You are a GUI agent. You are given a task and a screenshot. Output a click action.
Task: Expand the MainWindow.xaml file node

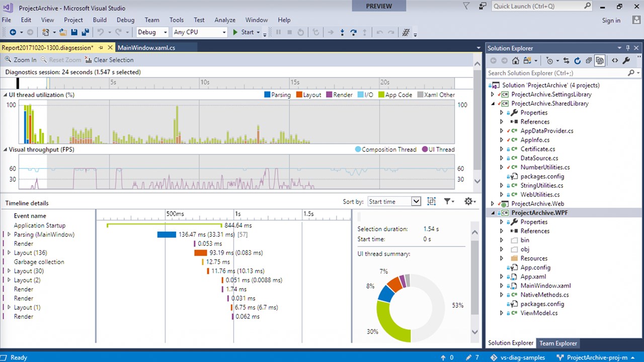click(x=502, y=286)
